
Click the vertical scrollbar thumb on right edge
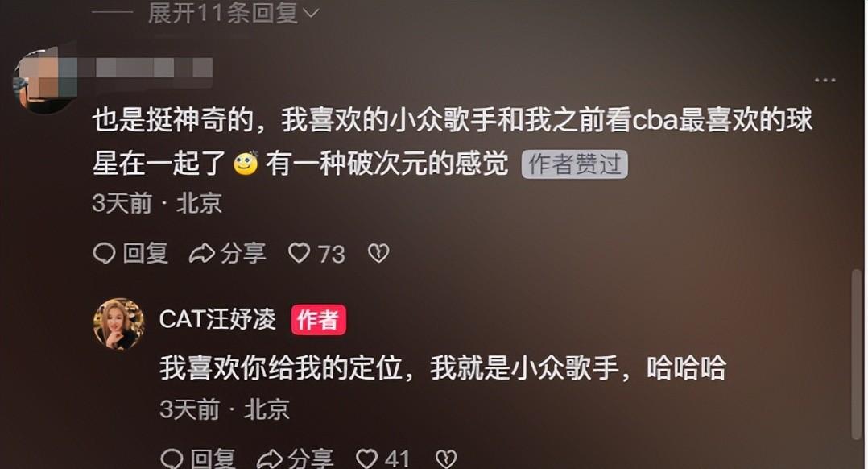coord(857,355)
